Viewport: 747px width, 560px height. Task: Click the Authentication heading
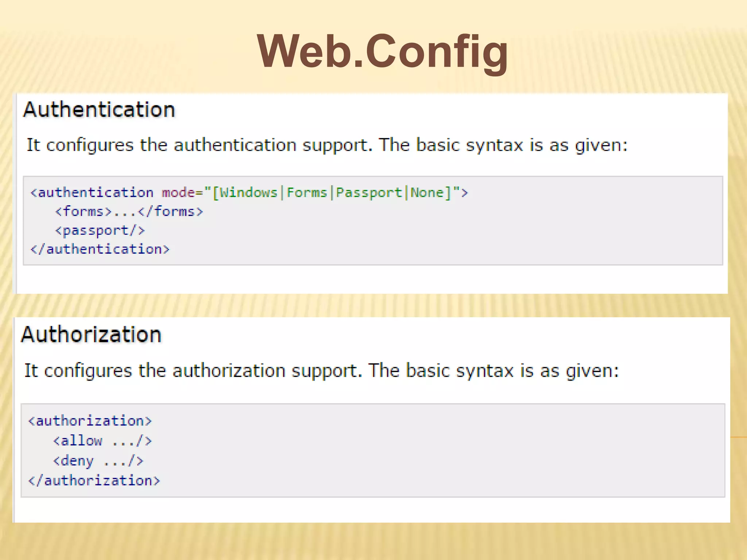pos(99,109)
